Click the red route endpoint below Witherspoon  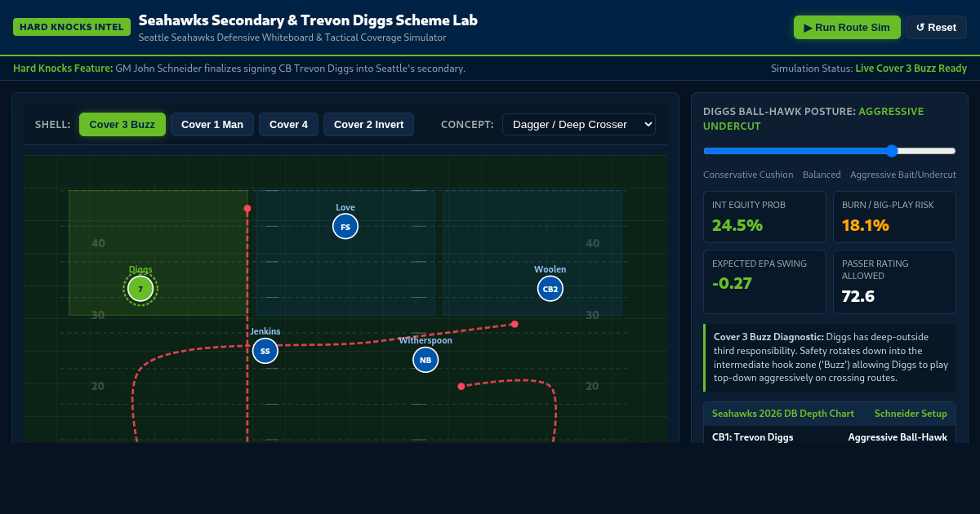[461, 386]
